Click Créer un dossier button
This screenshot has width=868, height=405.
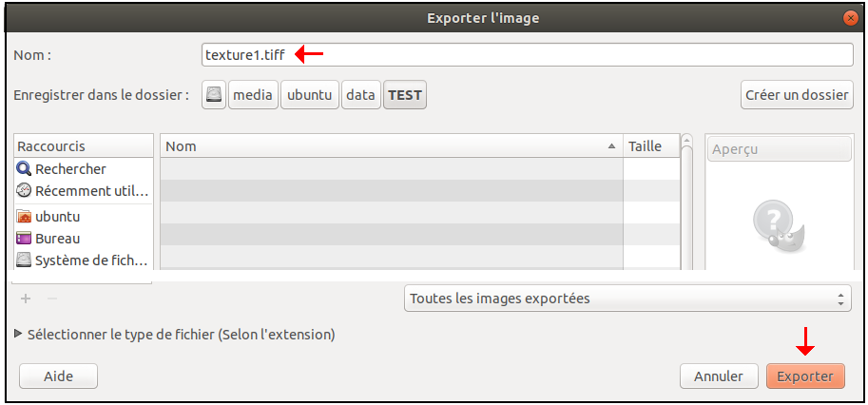[x=797, y=95]
